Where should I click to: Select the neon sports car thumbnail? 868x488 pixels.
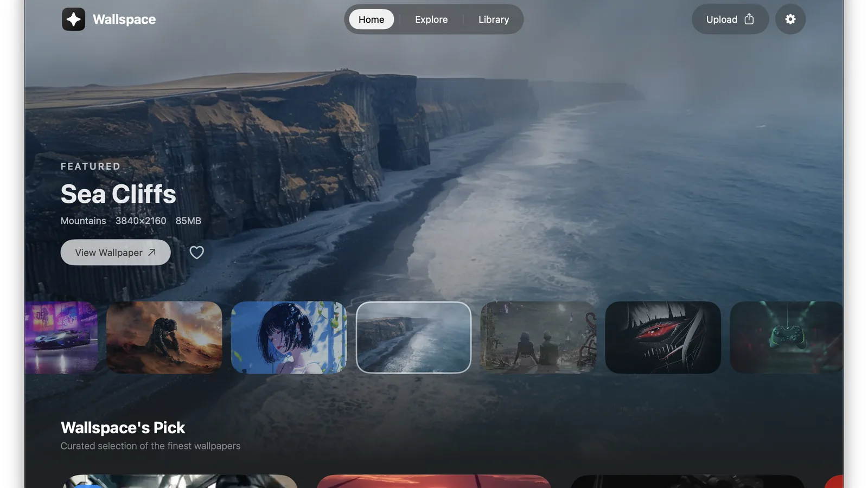click(x=61, y=337)
